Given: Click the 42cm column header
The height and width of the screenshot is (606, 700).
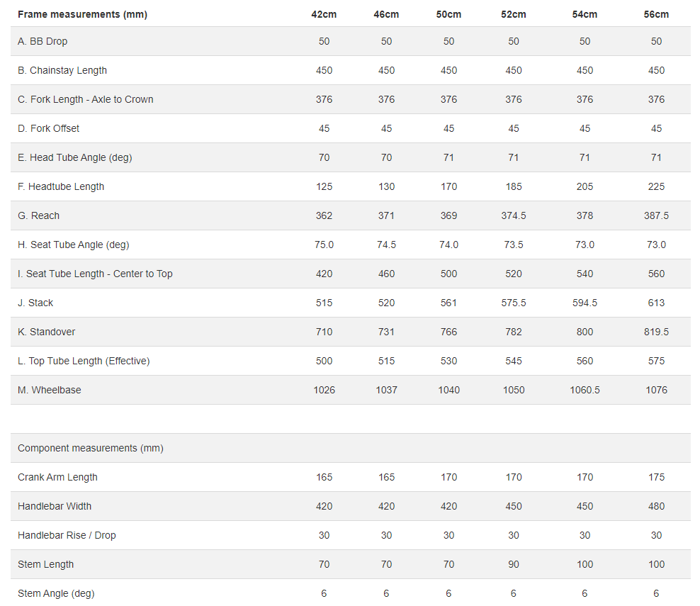Looking at the screenshot, I should tap(324, 14).
